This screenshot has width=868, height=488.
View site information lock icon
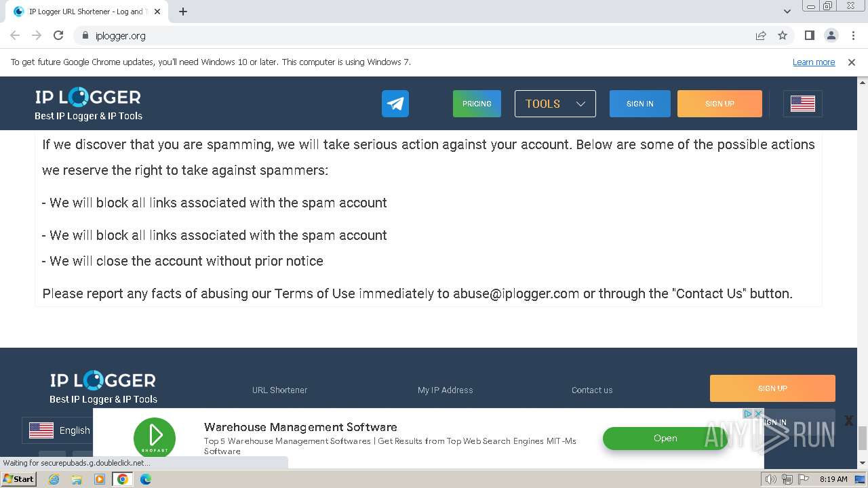(x=85, y=35)
